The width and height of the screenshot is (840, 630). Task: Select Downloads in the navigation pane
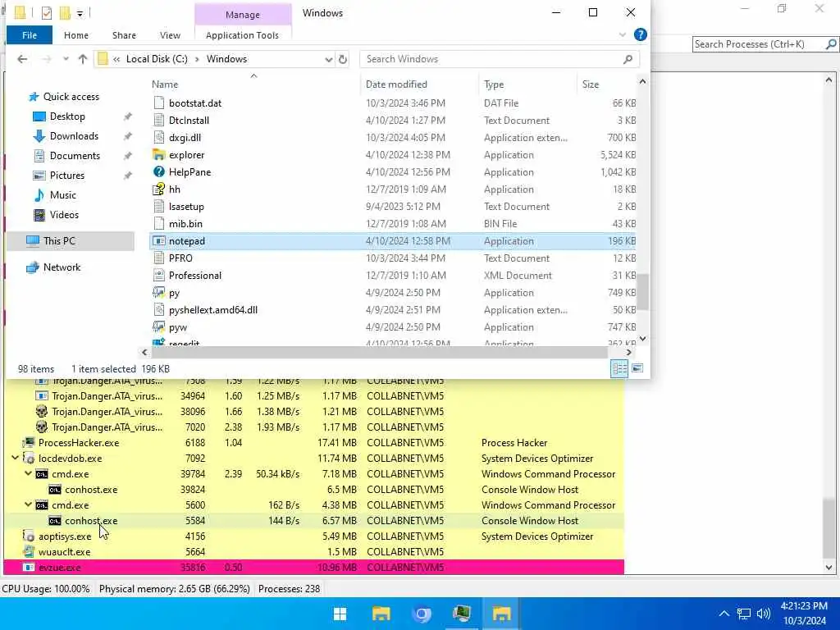point(74,136)
